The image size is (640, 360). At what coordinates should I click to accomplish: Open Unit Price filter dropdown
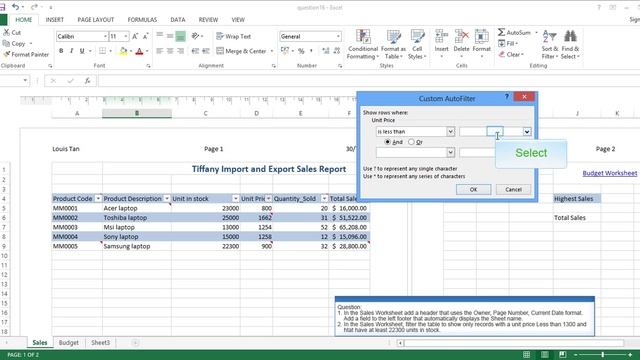(268, 198)
